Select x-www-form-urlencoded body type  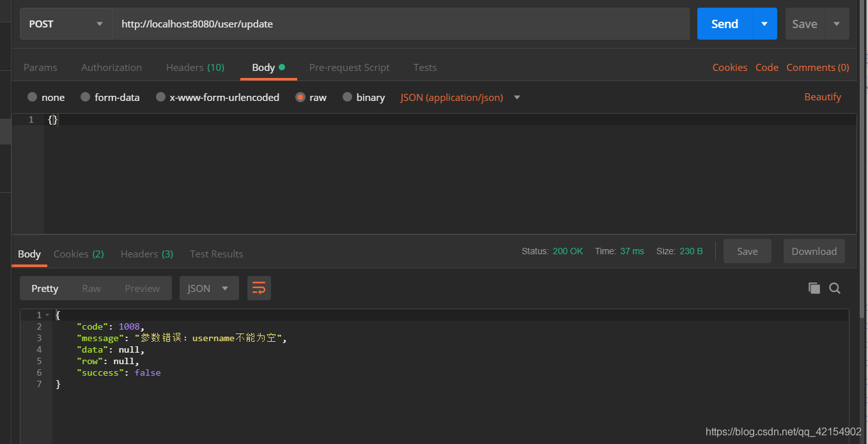pos(217,97)
